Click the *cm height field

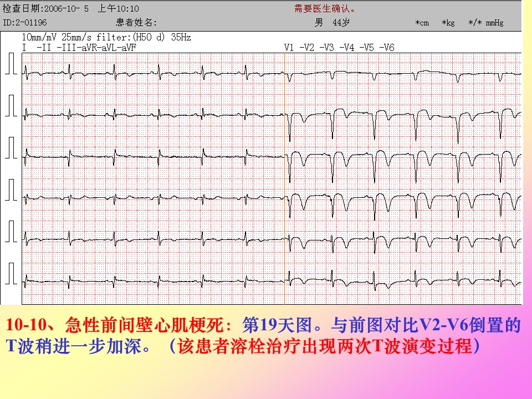[422, 23]
